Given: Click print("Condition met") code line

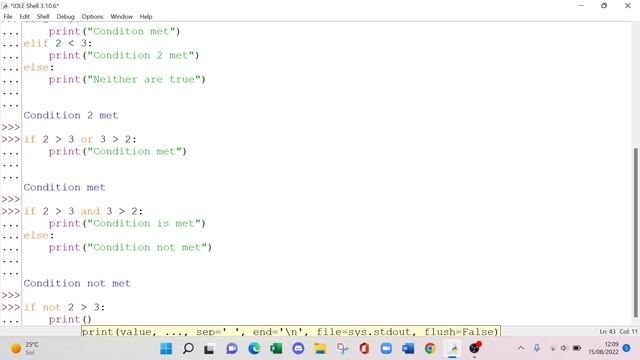Looking at the screenshot, I should [x=118, y=151].
